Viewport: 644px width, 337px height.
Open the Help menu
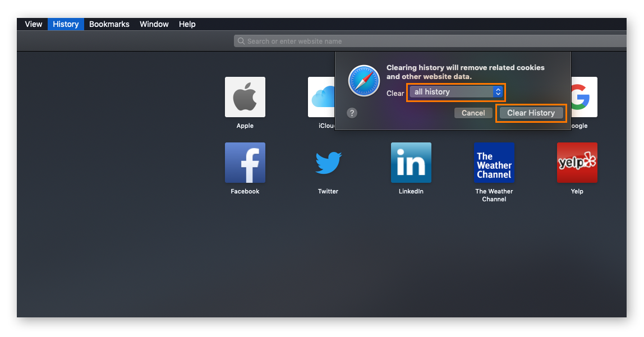(x=187, y=24)
